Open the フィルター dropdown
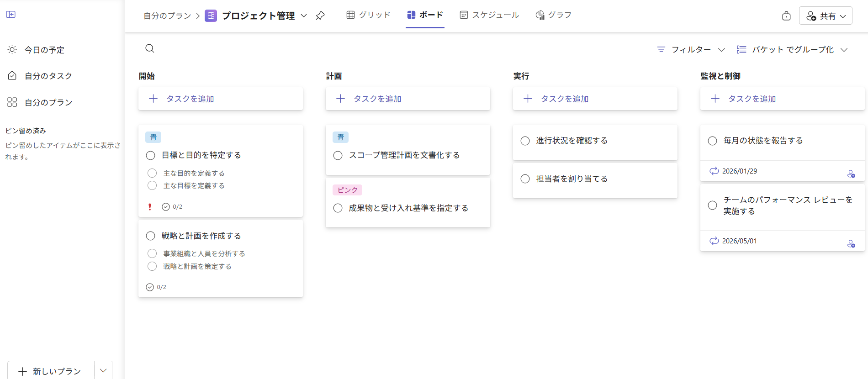This screenshot has height=379, width=868. [x=691, y=49]
